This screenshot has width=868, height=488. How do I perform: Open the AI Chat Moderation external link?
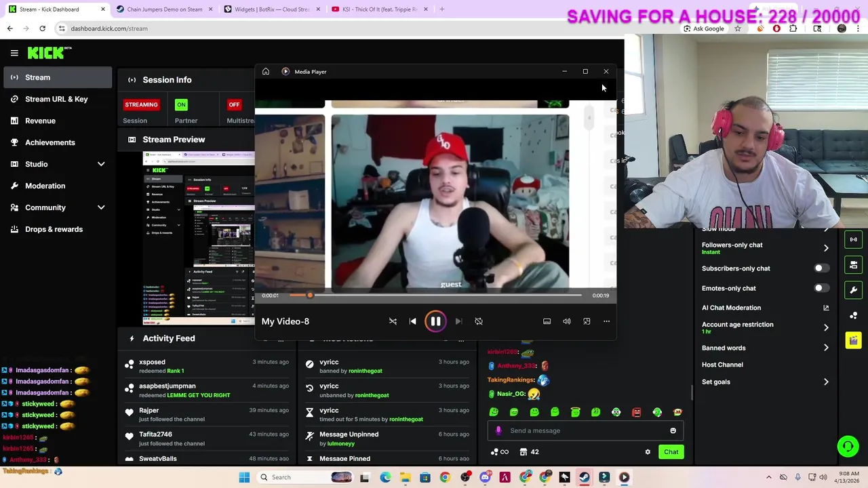pyautogui.click(x=826, y=308)
